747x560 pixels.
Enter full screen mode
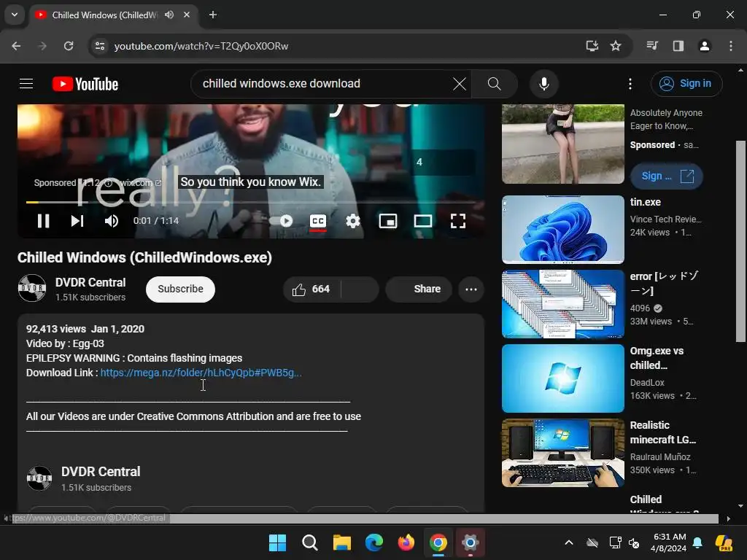(458, 220)
